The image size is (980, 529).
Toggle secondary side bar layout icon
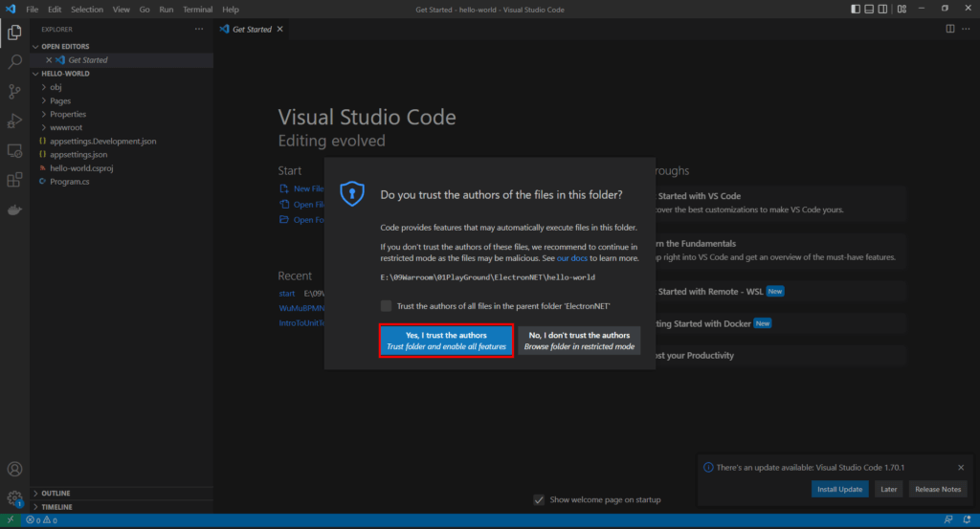tap(882, 10)
